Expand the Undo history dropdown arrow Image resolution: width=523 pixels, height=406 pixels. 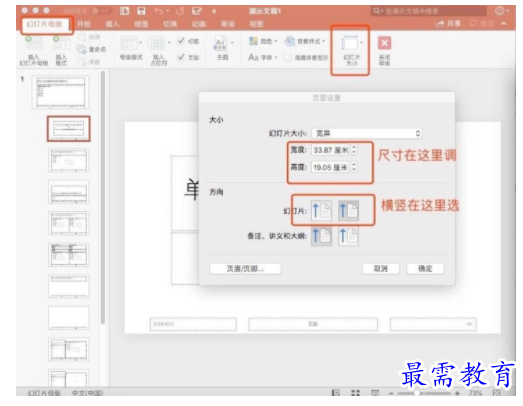(167, 11)
